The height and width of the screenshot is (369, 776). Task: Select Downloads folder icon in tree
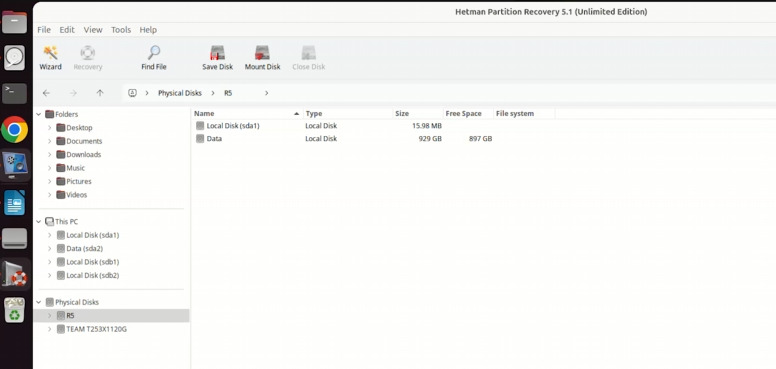[x=61, y=154]
